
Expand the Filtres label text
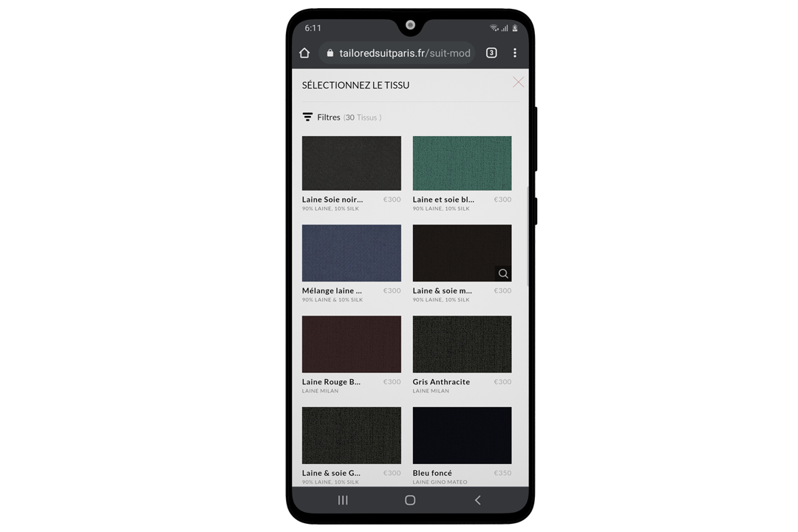click(329, 117)
